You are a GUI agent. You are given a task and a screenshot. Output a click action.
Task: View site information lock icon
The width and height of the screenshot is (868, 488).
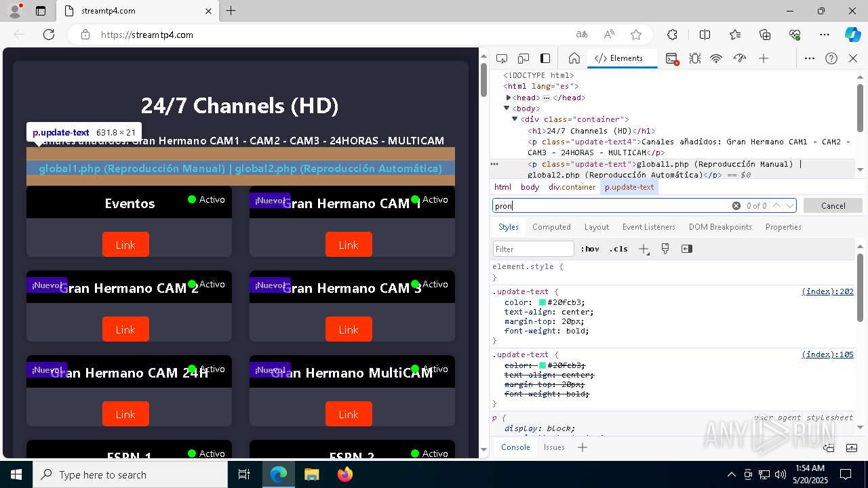[x=85, y=35]
